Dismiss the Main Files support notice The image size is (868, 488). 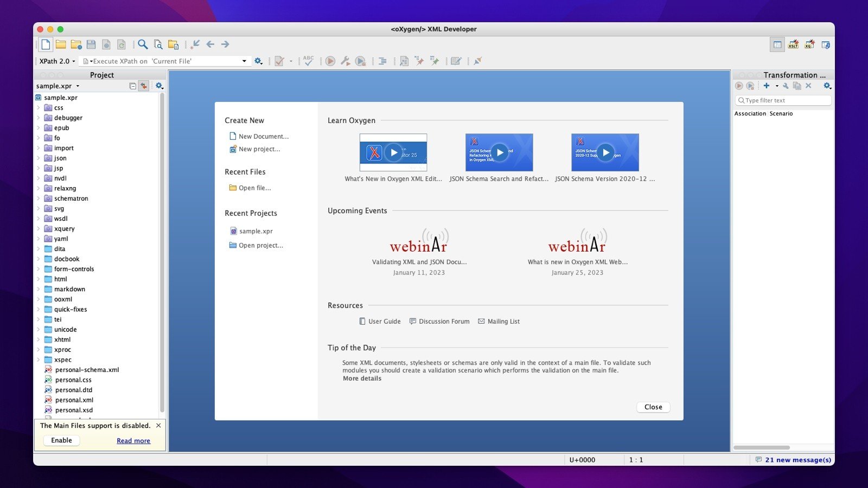[158, 426]
